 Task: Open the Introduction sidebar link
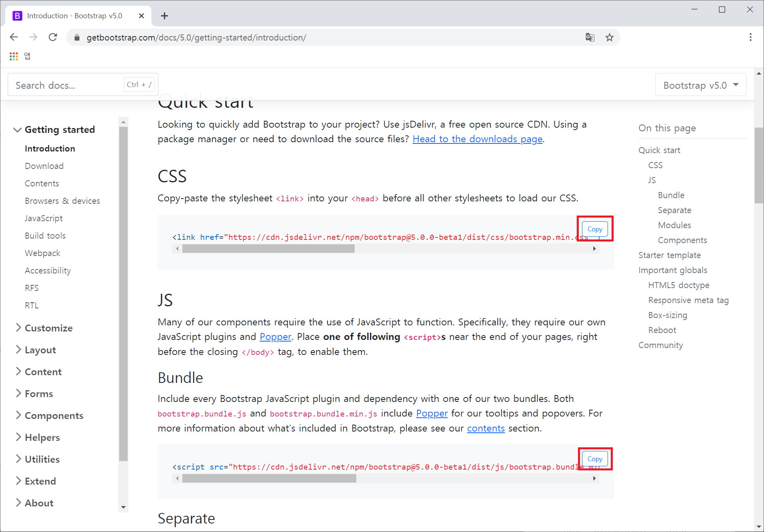coord(50,149)
